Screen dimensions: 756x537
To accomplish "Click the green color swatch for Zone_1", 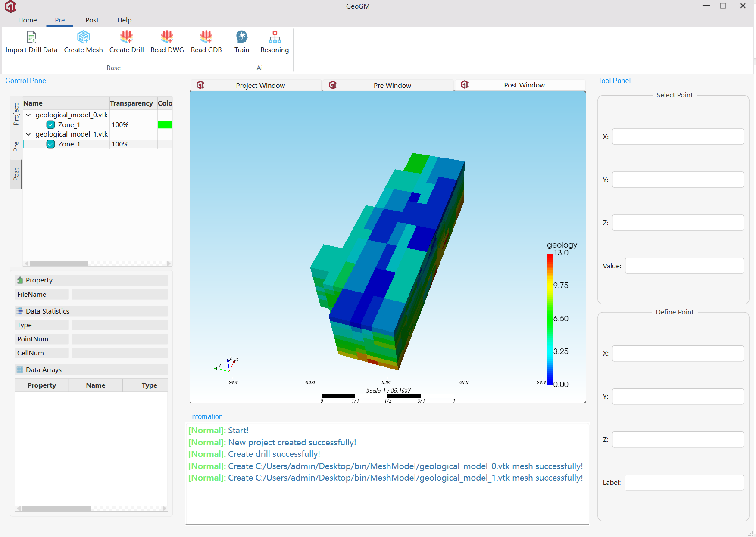I will (165, 125).
